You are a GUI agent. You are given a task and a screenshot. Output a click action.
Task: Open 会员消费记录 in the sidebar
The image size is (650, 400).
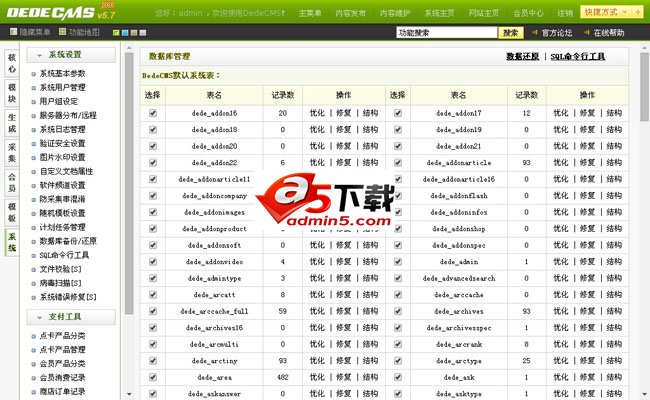[x=63, y=377]
